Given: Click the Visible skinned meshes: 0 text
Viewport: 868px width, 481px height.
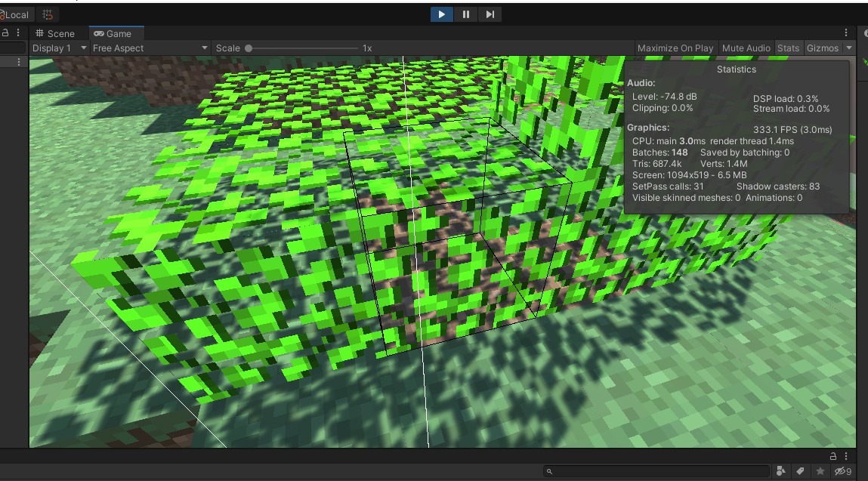Looking at the screenshot, I should point(686,198).
